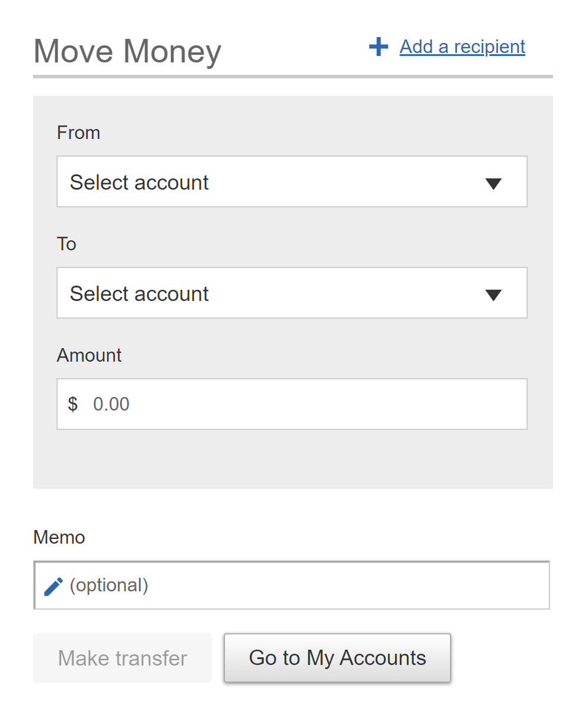
Task: Click the From dropdown arrow triangle
Action: [493, 184]
